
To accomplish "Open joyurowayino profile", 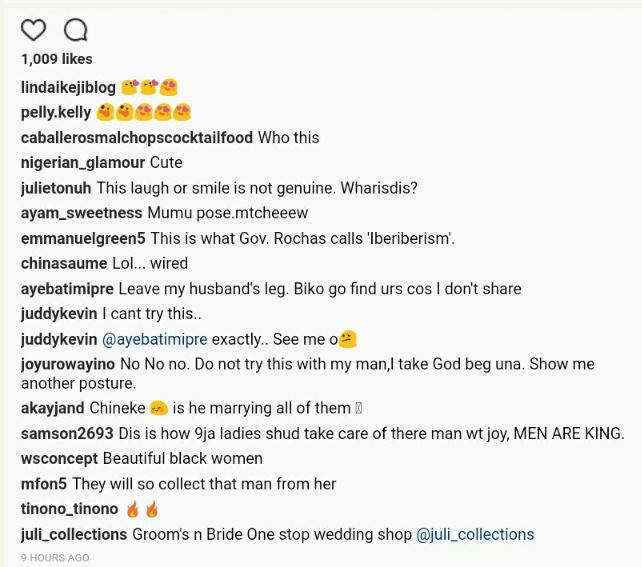I will click(x=68, y=364).
